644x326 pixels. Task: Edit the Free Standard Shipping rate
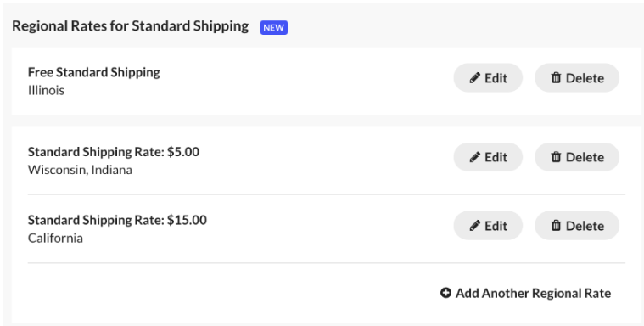(x=488, y=78)
